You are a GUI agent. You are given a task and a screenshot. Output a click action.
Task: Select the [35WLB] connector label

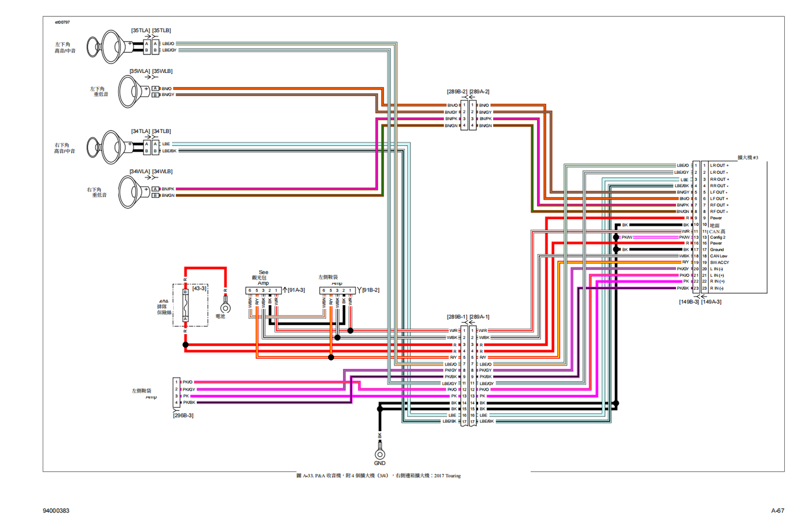pos(163,71)
